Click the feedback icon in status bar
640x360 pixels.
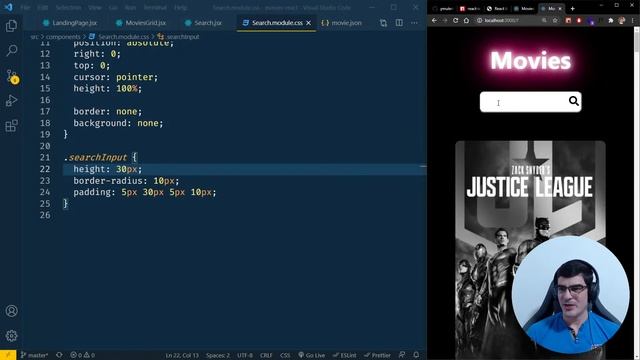402,355
